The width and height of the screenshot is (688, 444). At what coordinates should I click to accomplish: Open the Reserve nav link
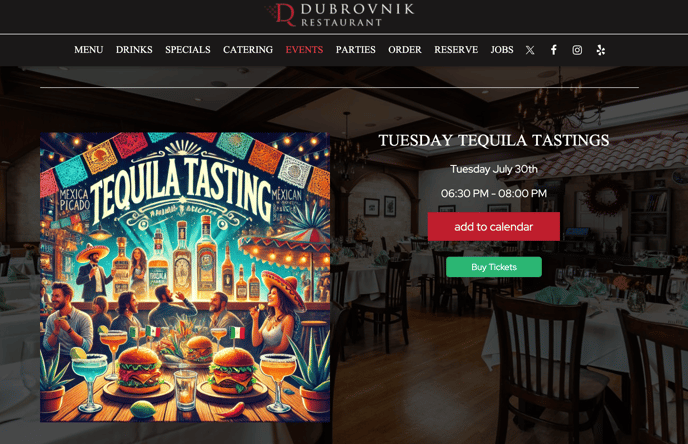click(456, 50)
